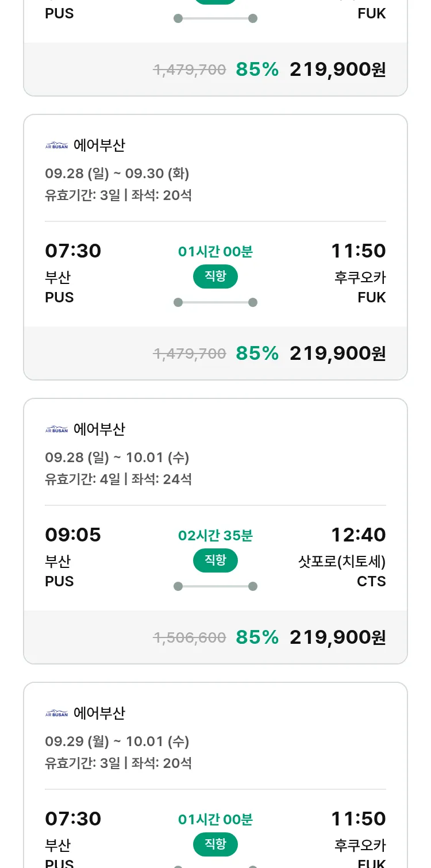
Task: Click Air Busan logo on 09.28–09.30 flight
Action: (56, 145)
